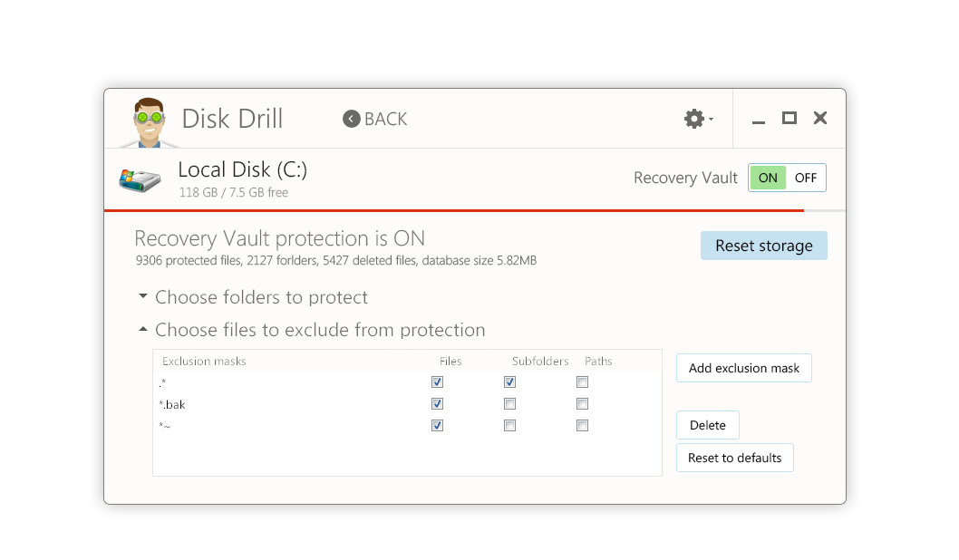Click Add exclusion mask button
The width and height of the screenshot is (959, 560).
click(x=743, y=368)
